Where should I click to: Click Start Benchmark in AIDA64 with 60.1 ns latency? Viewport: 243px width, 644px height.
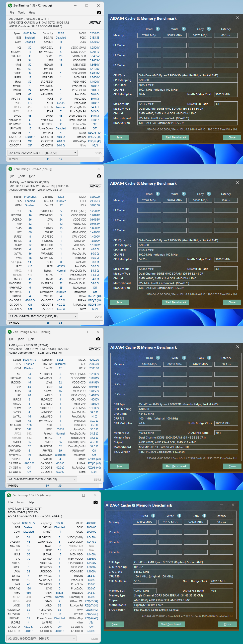(x=176, y=137)
